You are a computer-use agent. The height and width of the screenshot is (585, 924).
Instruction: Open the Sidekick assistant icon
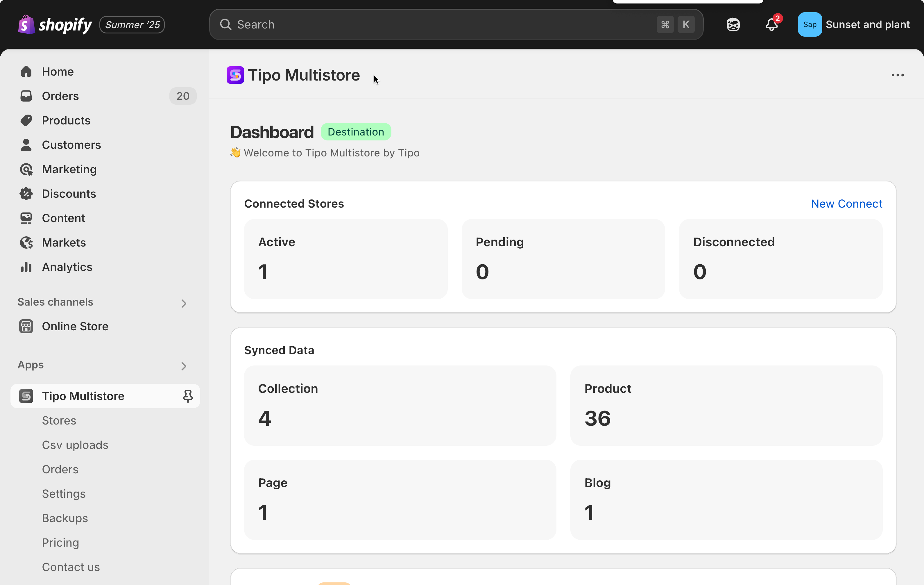733,24
